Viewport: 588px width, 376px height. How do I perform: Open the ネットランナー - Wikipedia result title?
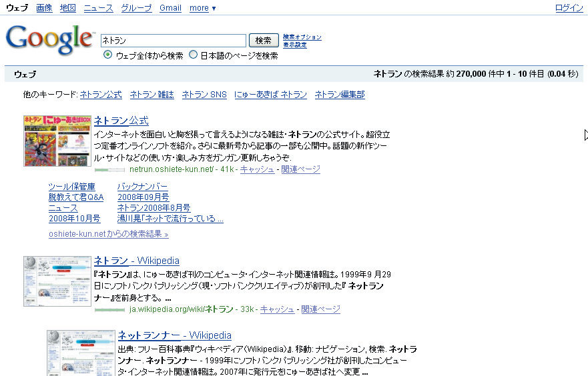click(174, 335)
